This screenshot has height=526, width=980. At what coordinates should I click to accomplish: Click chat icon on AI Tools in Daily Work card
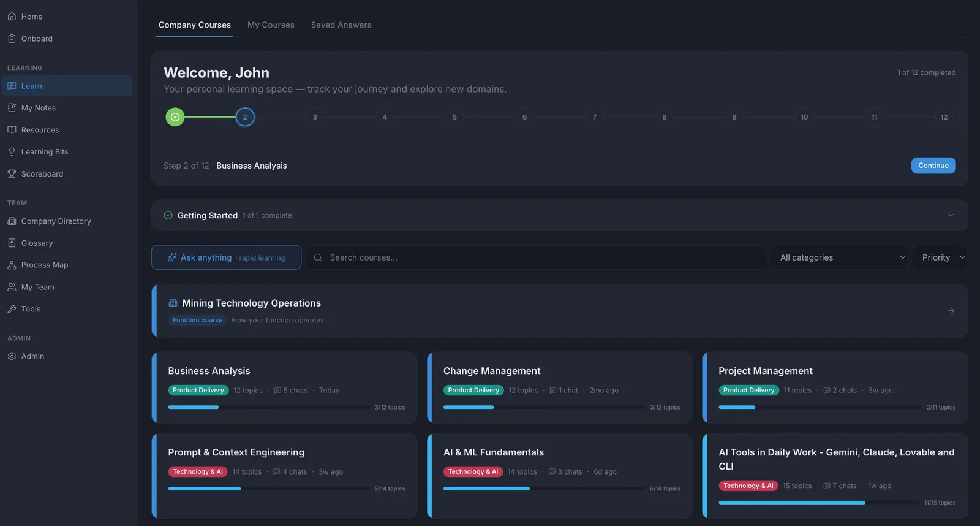pos(827,486)
